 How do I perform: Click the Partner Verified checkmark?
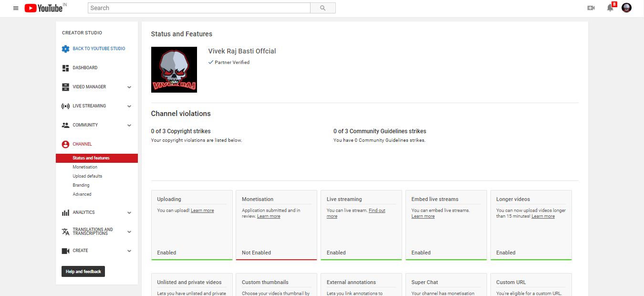(x=211, y=62)
